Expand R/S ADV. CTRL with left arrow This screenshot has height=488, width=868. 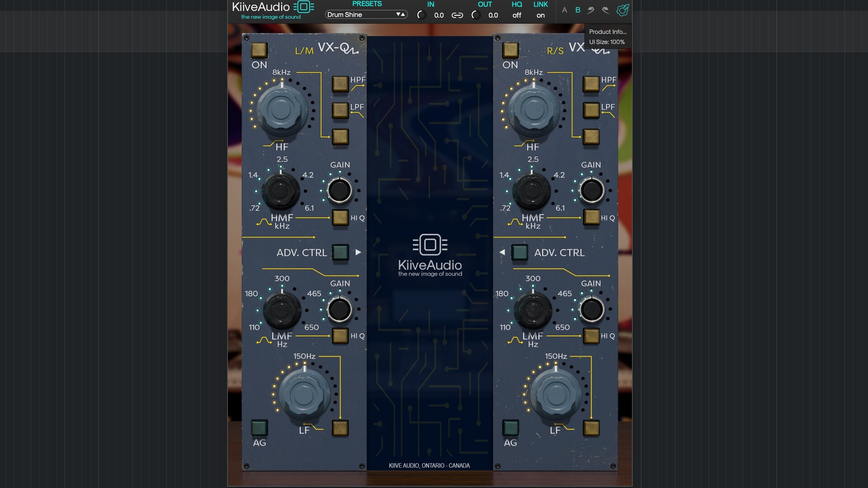502,252
